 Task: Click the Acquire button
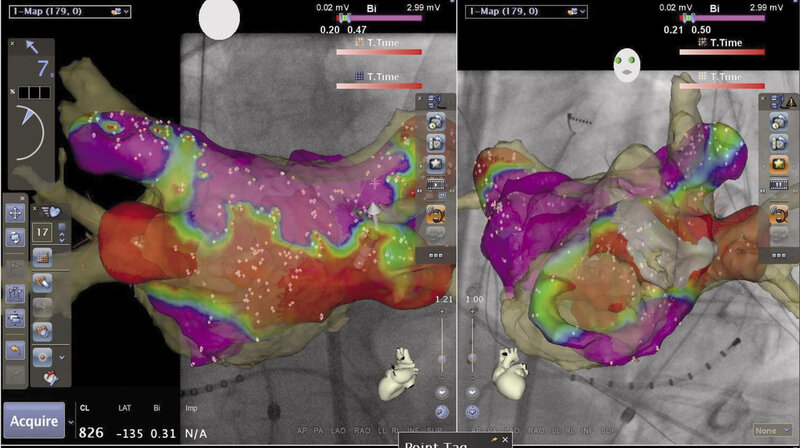pyautogui.click(x=34, y=420)
